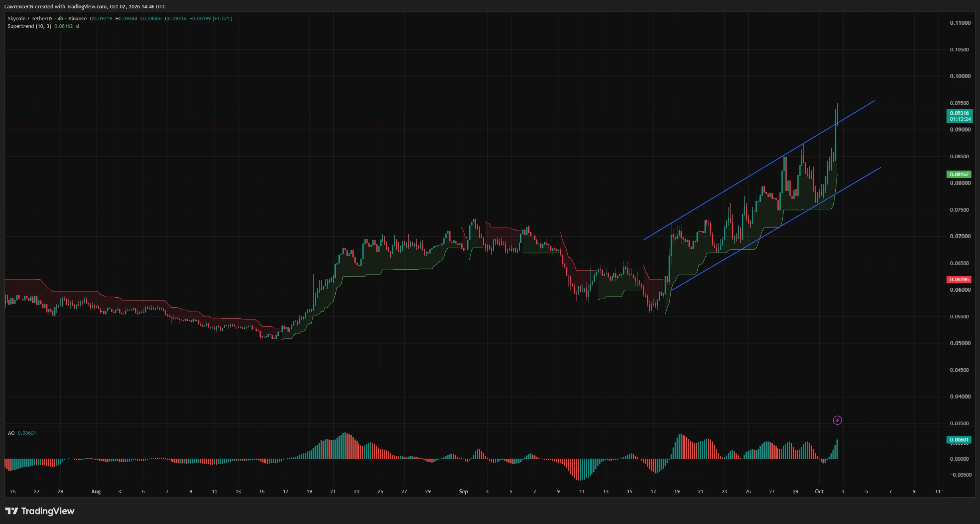
Task: Click the 0.10000 price axis label
Action: click(960, 76)
